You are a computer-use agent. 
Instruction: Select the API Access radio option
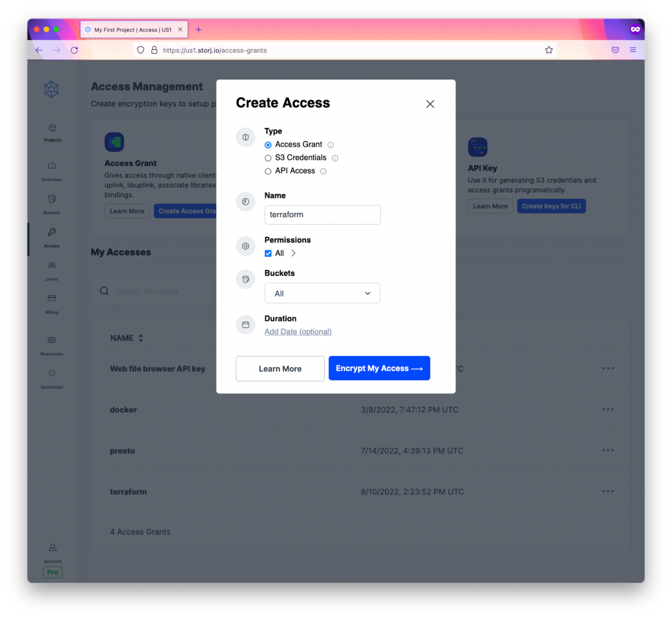coord(268,171)
